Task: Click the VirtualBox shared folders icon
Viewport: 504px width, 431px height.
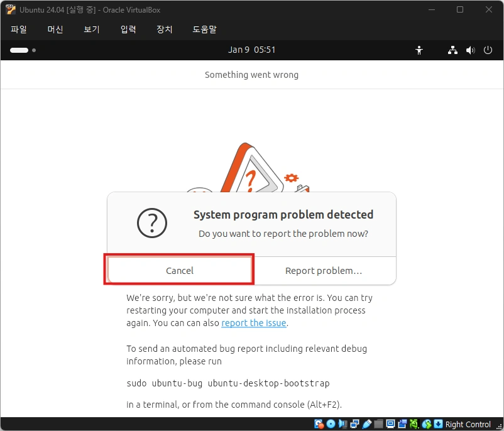Action: (x=379, y=424)
